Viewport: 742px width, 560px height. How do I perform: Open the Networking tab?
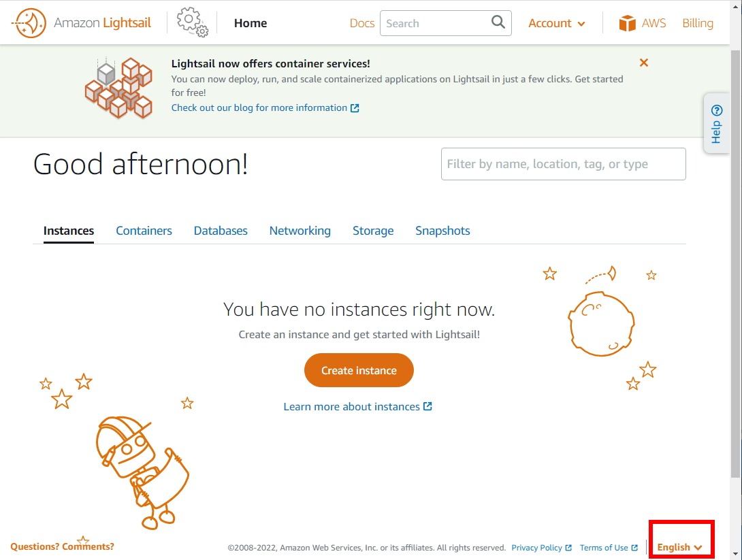click(300, 231)
